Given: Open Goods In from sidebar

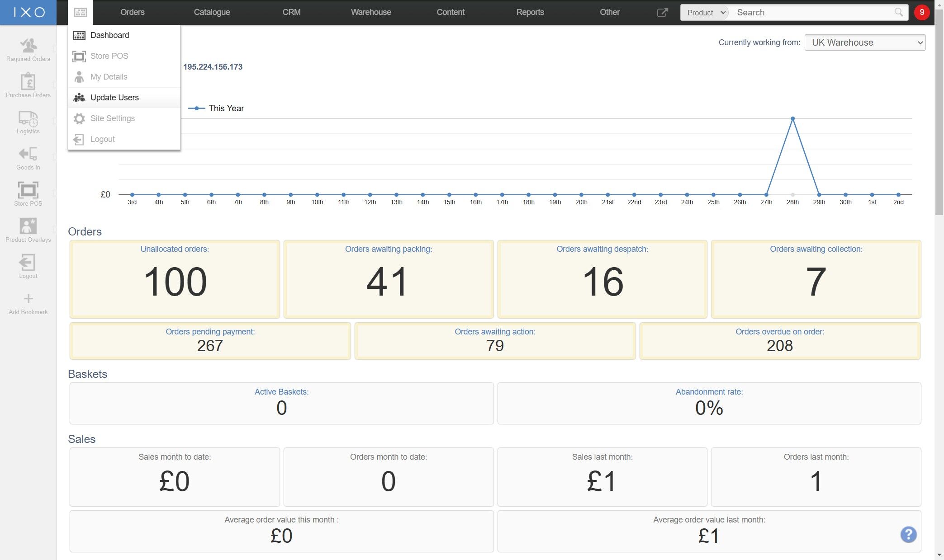Looking at the screenshot, I should click(x=28, y=157).
